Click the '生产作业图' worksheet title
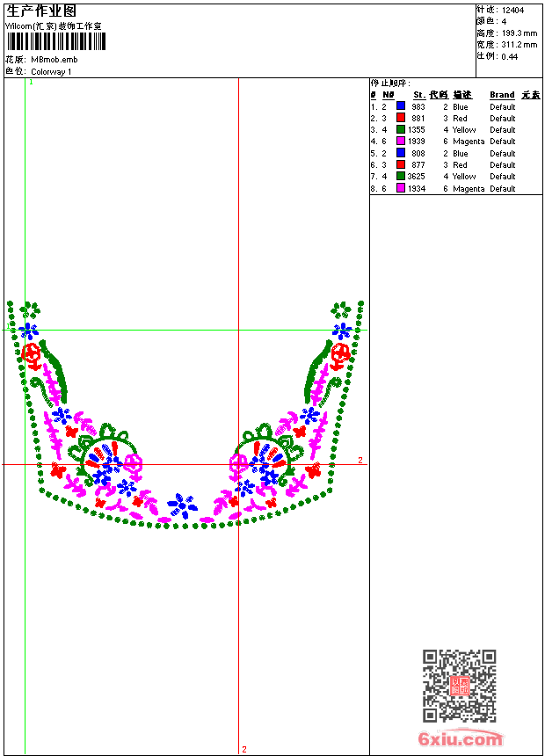This screenshot has height=756, width=545. coord(41,11)
